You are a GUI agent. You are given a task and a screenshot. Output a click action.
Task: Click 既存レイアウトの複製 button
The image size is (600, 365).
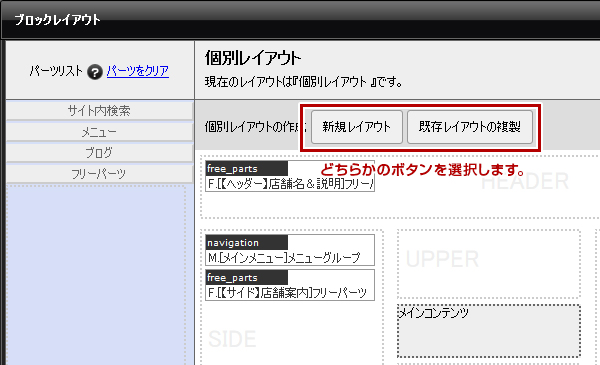(x=470, y=127)
